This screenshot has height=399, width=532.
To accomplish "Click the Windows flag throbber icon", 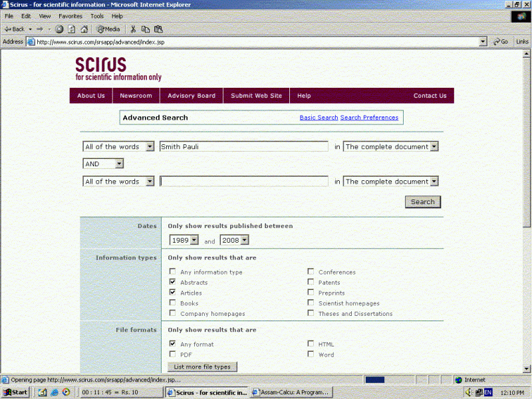I will [521, 16].
